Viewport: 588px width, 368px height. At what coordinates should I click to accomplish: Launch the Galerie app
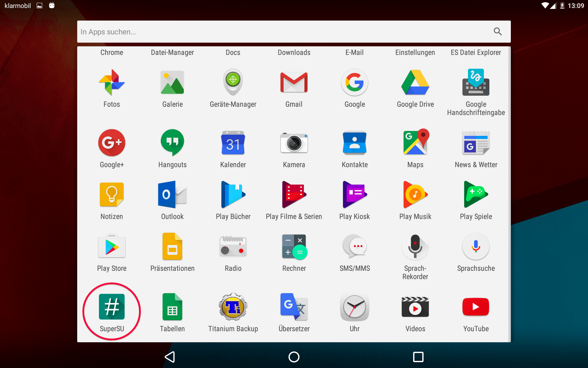coord(172,82)
